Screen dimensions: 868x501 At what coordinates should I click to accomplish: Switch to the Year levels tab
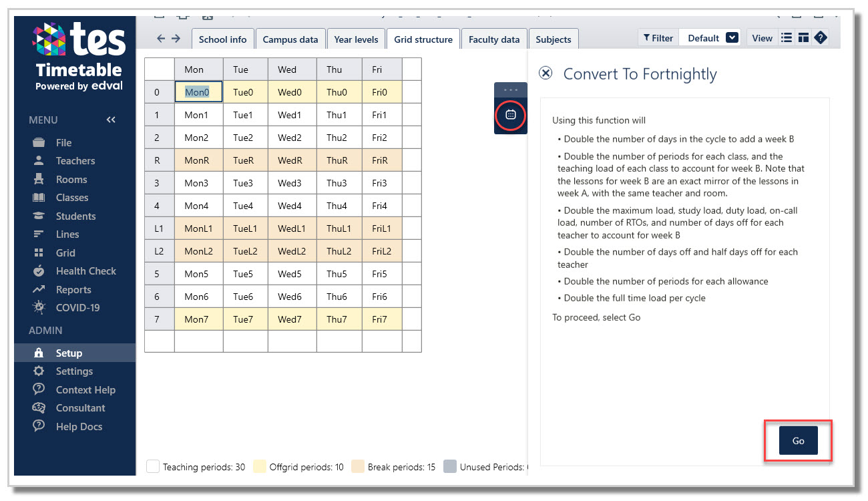(356, 39)
